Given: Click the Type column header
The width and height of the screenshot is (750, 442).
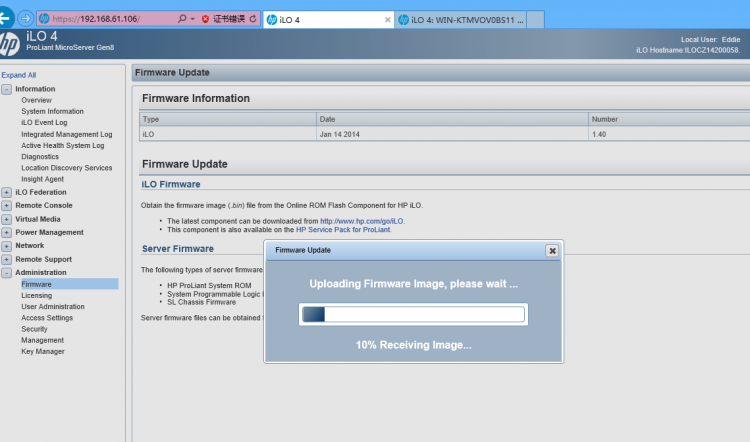Looking at the screenshot, I should pos(228,119).
